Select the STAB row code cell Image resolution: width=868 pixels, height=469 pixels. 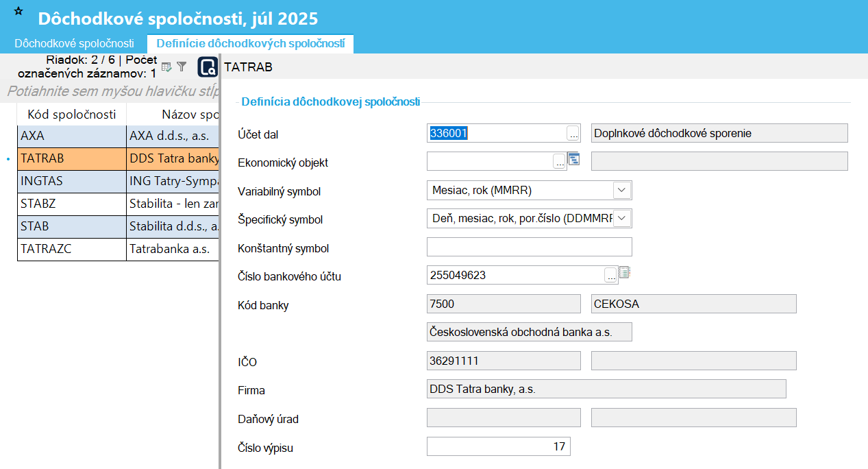point(72,226)
